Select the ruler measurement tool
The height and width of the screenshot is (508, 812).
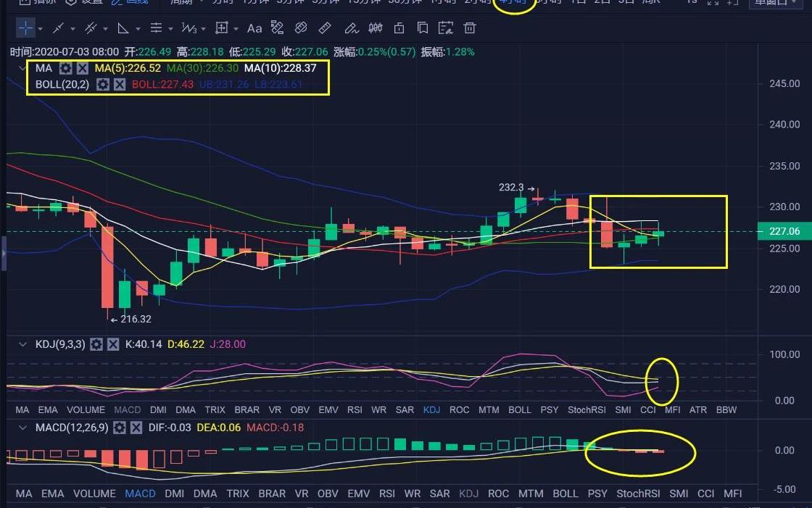[x=326, y=29]
